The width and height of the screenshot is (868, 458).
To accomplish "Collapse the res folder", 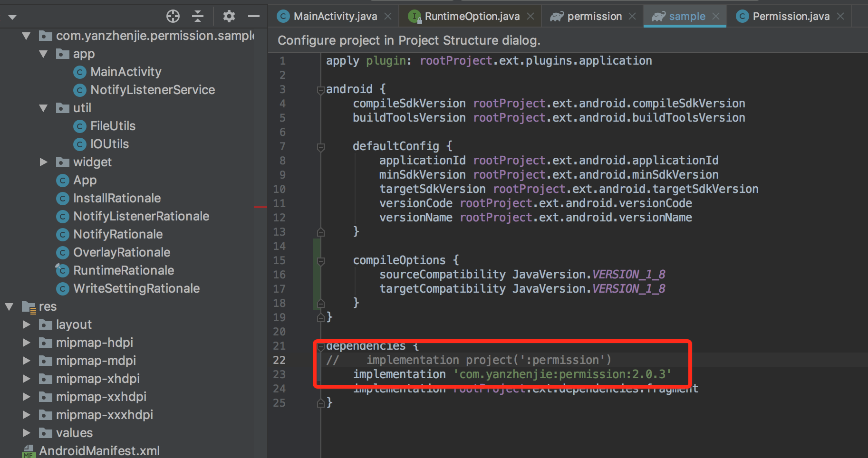I will pos(9,306).
